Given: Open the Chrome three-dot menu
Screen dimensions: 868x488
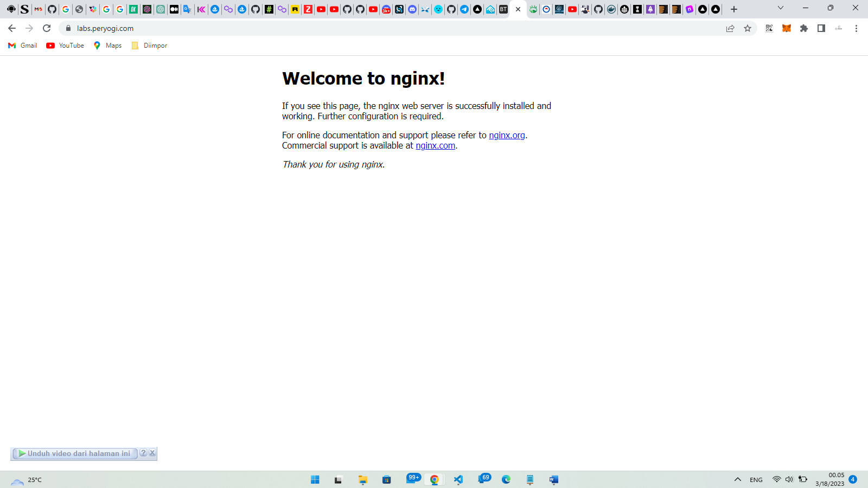Looking at the screenshot, I should [856, 28].
